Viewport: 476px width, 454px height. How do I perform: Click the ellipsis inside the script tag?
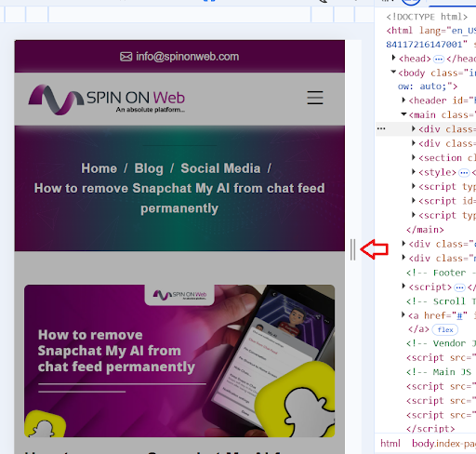point(459,287)
